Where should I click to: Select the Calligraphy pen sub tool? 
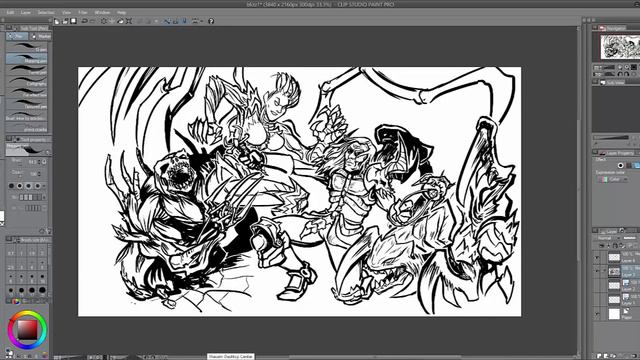(x=27, y=82)
